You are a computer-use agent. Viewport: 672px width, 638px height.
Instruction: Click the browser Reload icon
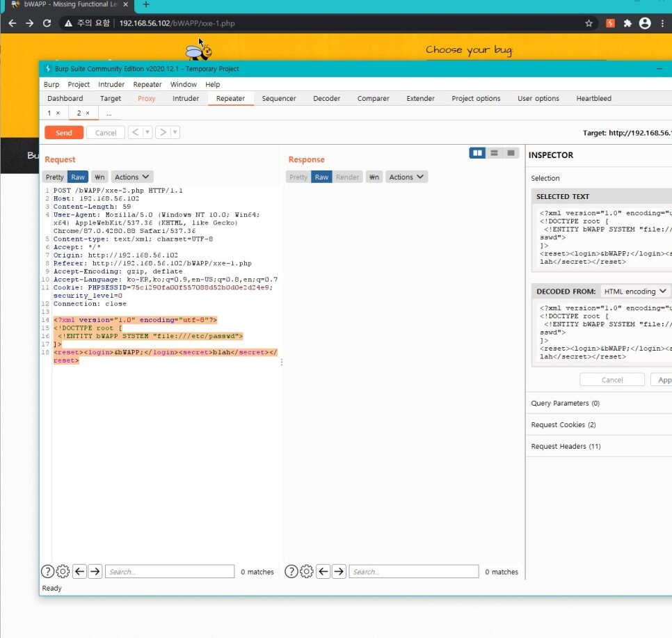point(47,23)
